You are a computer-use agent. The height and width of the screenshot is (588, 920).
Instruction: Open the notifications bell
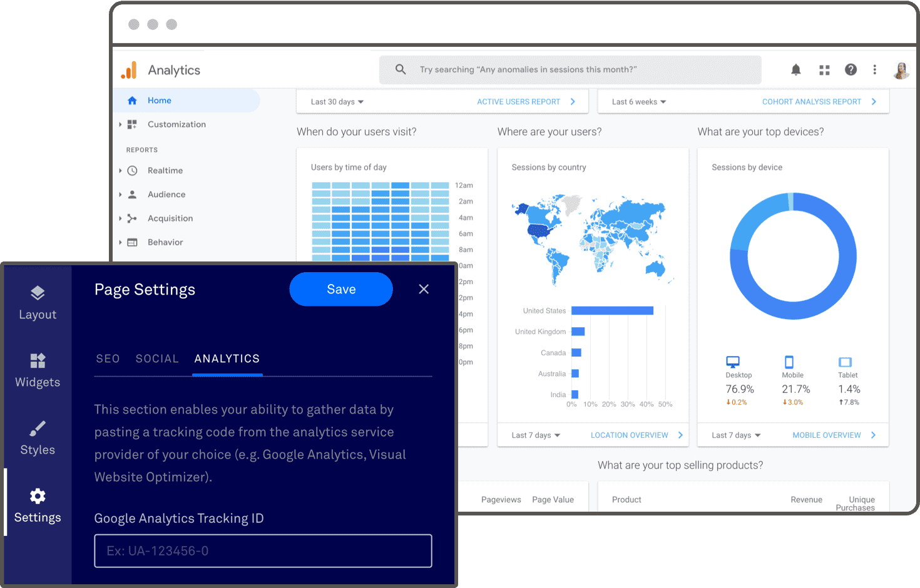coord(795,69)
